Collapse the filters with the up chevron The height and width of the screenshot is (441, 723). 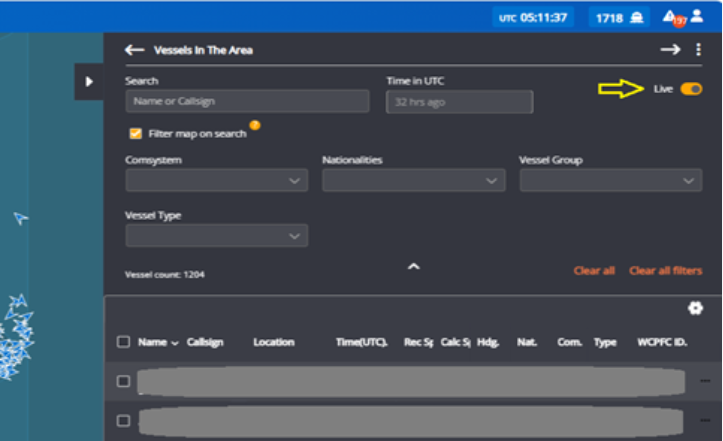[x=414, y=267]
